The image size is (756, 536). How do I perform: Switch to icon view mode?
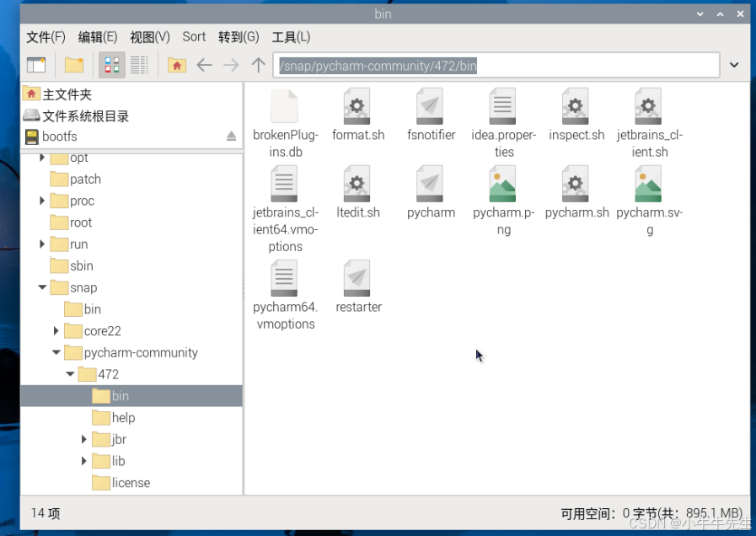[x=112, y=65]
